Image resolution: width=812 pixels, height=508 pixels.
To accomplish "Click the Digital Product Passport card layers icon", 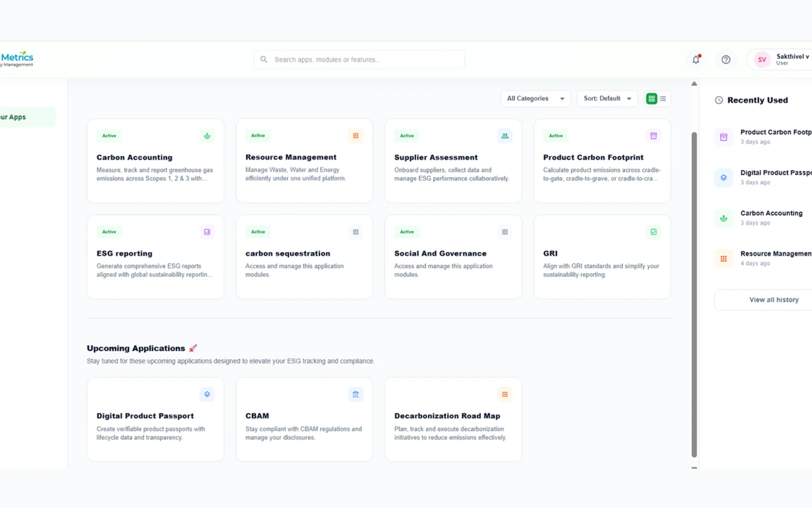I will 207,394.
